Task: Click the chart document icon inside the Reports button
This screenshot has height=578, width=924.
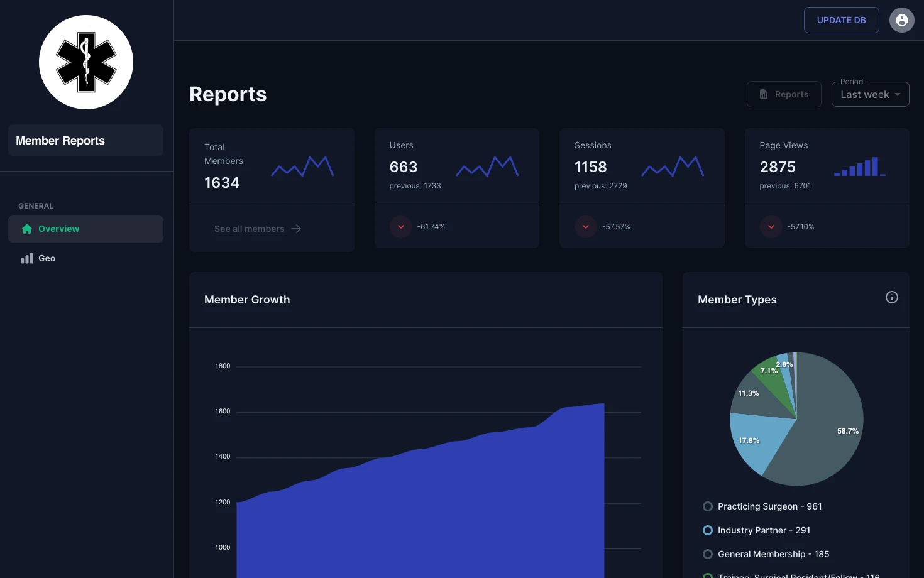Action: [763, 94]
